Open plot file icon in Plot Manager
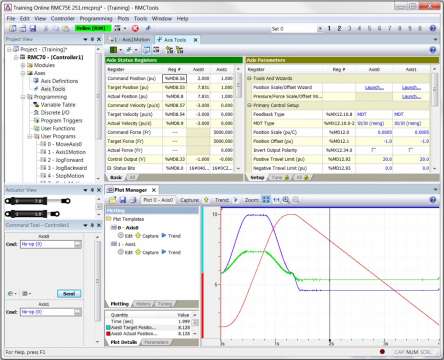This screenshot has height=360, width=444. [112, 200]
